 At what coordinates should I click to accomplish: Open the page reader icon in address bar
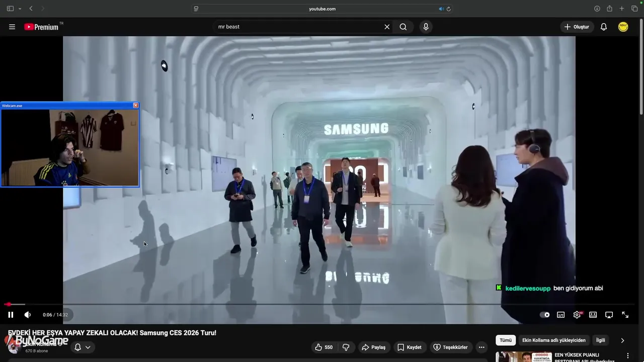(196, 9)
